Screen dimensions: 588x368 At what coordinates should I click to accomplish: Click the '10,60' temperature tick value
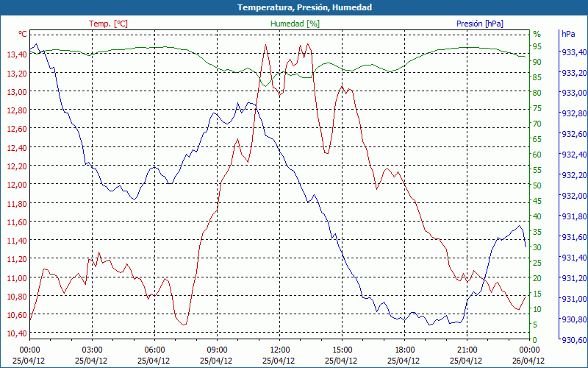point(16,315)
